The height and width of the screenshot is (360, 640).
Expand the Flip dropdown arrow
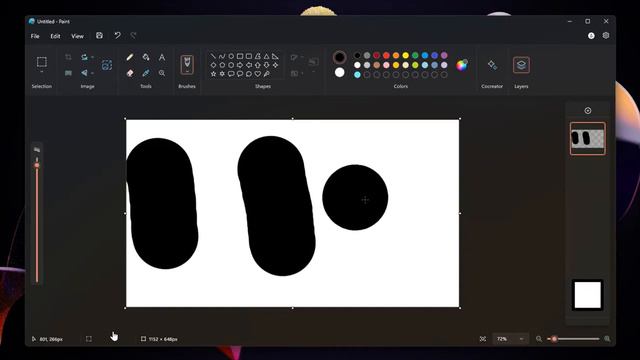(x=92, y=73)
